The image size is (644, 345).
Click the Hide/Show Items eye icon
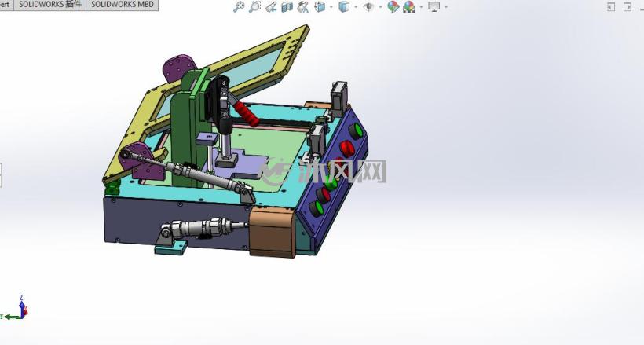(368, 6)
